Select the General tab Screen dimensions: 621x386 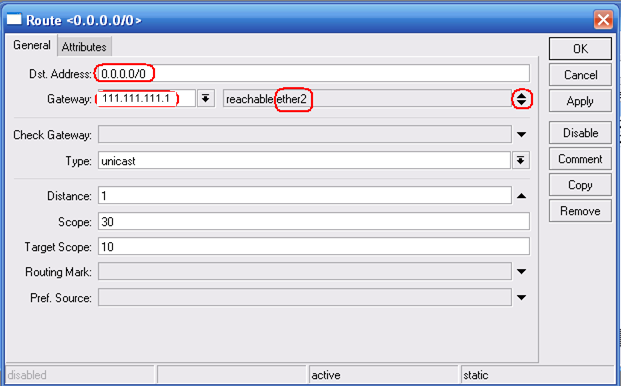[x=32, y=45]
